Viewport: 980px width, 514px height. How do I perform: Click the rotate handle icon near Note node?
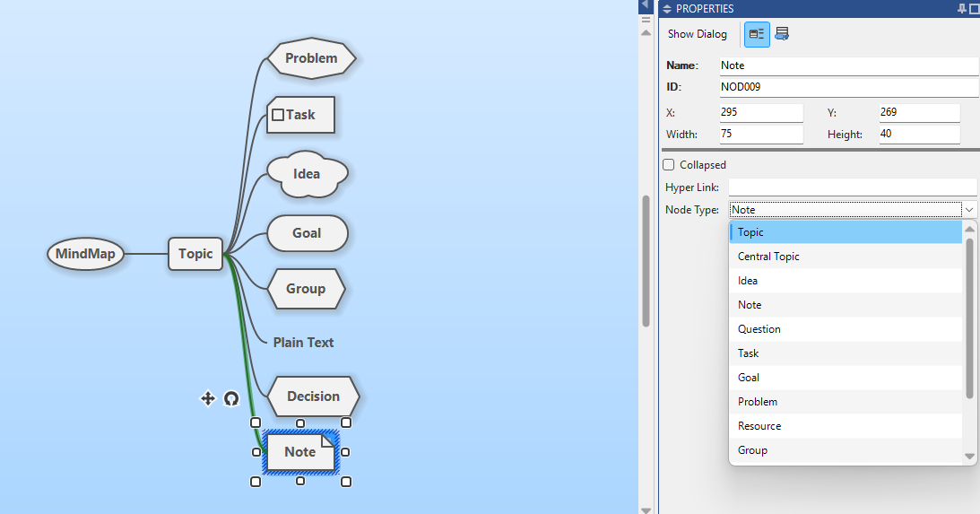pos(231,398)
